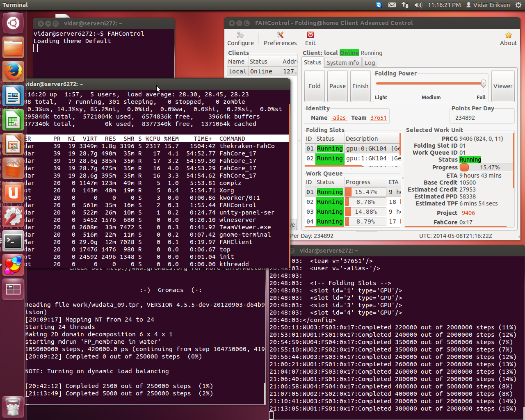The width and height of the screenshot is (525, 420).
Task: Select Folding Slot 01 gpu:0:GK104 row
Action: pyautogui.click(x=353, y=148)
